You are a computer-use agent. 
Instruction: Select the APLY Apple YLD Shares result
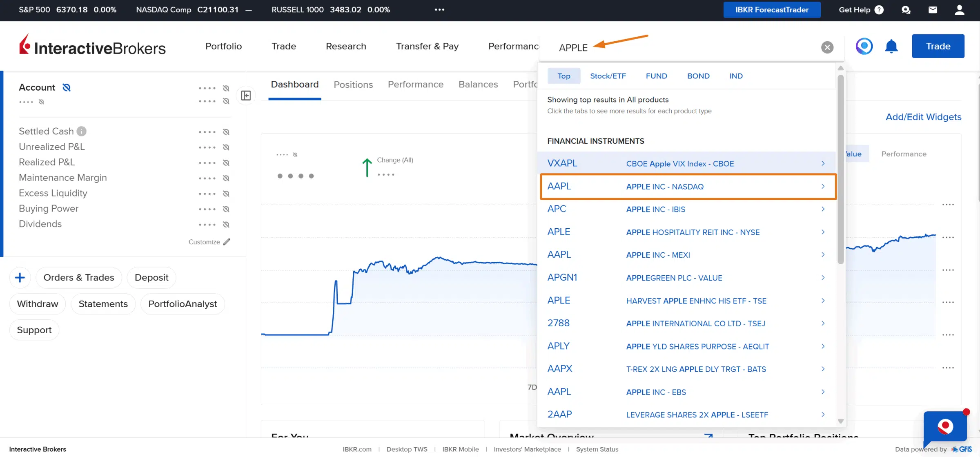pyautogui.click(x=686, y=346)
